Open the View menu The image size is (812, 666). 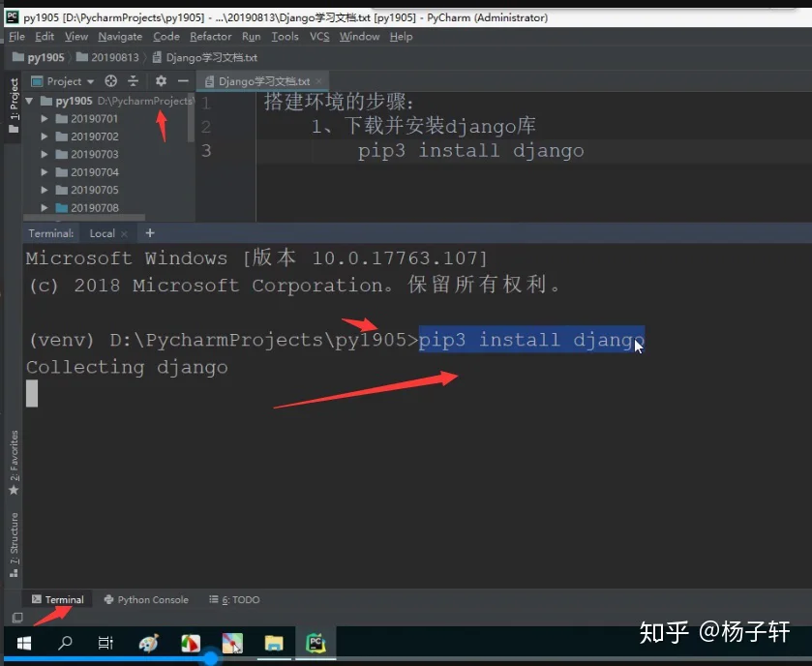[x=76, y=37]
